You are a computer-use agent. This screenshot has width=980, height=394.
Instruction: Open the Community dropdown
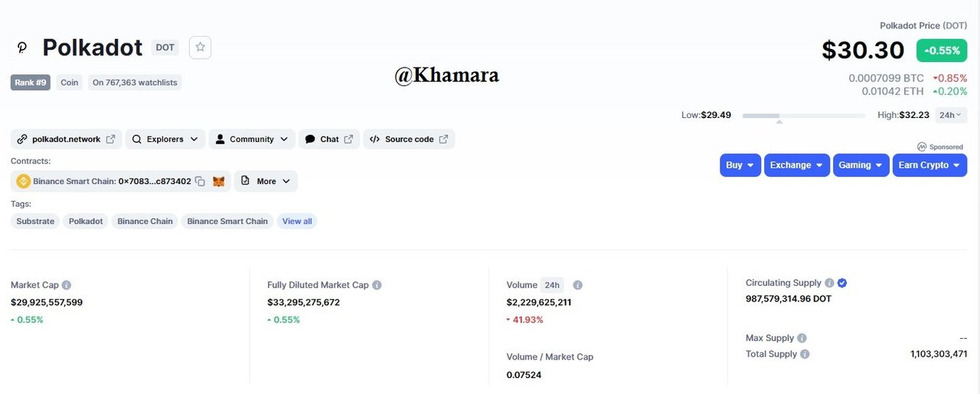pos(252,140)
